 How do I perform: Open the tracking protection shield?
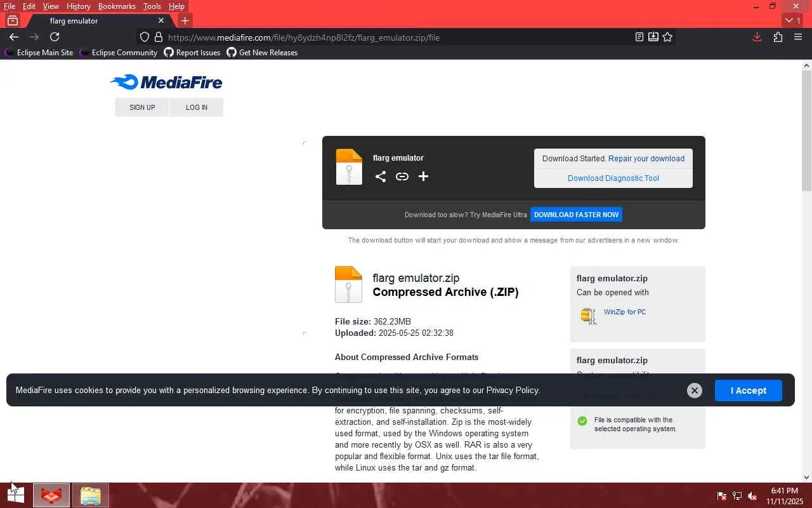pyautogui.click(x=145, y=37)
